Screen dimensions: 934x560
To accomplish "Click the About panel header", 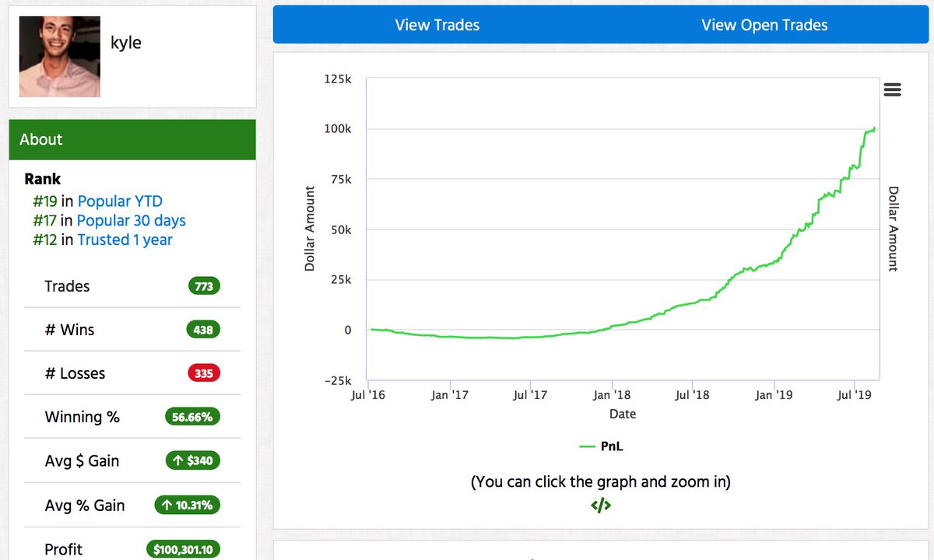I will pos(132,140).
